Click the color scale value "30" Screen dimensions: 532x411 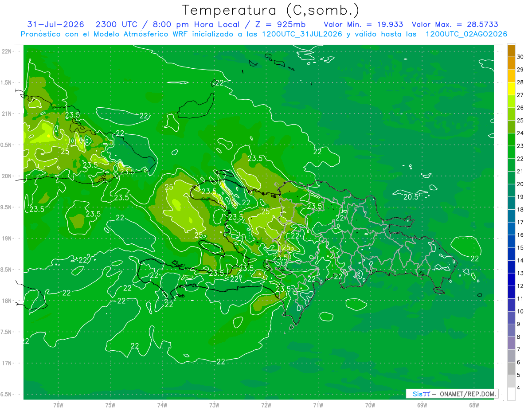520,57
